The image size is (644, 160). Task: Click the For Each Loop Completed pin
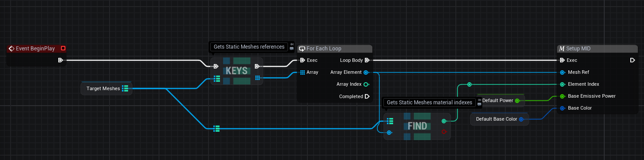[367, 96]
